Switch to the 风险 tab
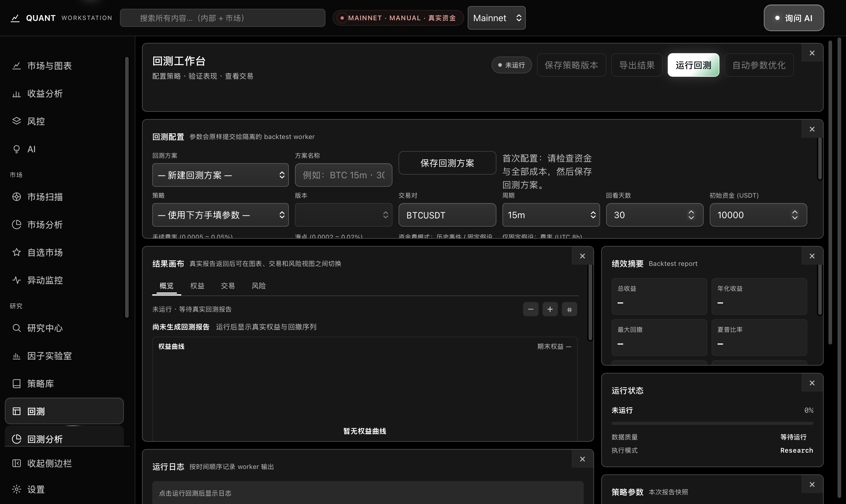846x504 pixels. (x=259, y=286)
